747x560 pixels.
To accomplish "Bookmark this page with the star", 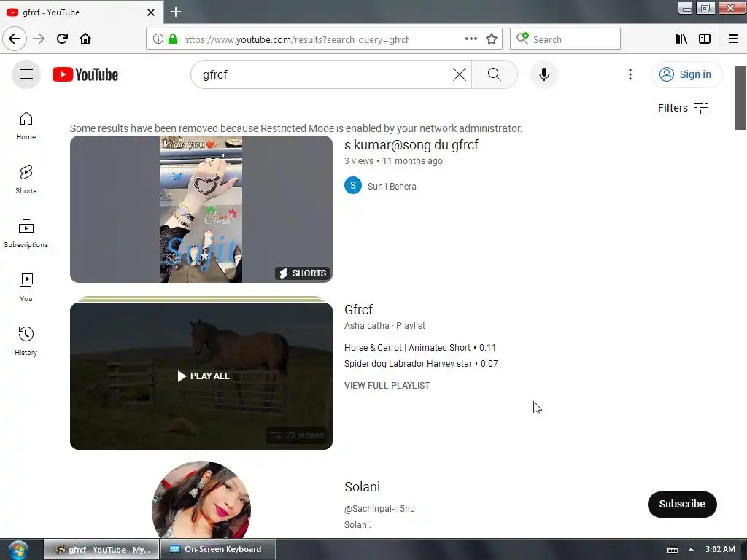I will click(x=492, y=39).
